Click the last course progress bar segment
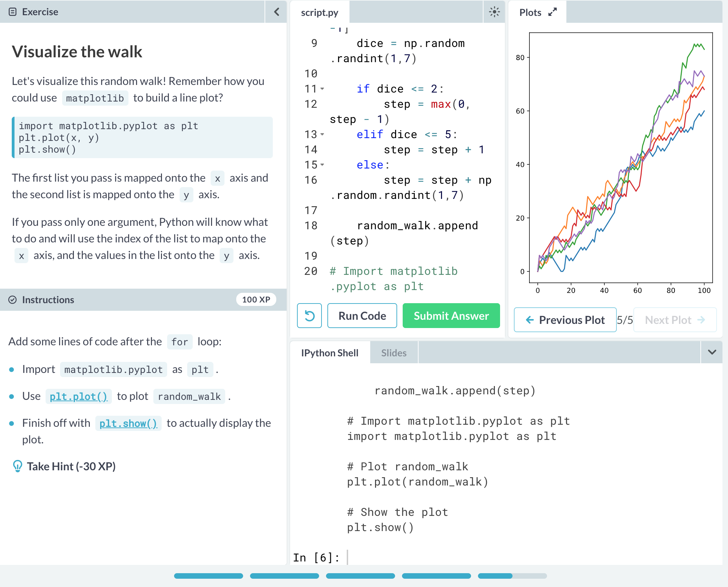This screenshot has width=728, height=587. pos(512,576)
